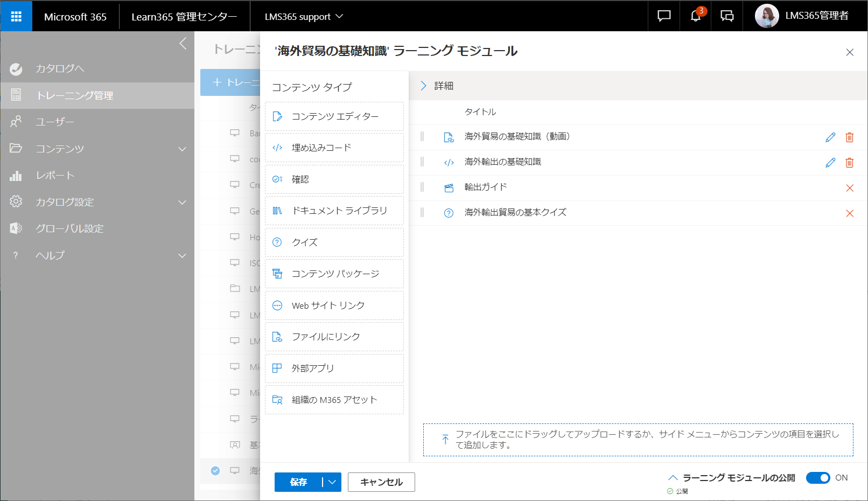Viewport: 868px width, 501px height.
Task: Open the Microsoft 365 app launcher grid
Action: 16,16
